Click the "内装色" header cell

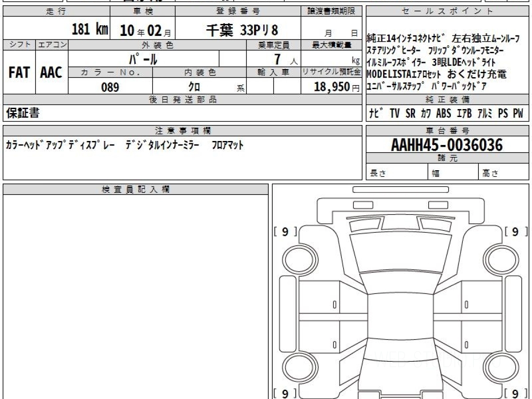coord(199,72)
